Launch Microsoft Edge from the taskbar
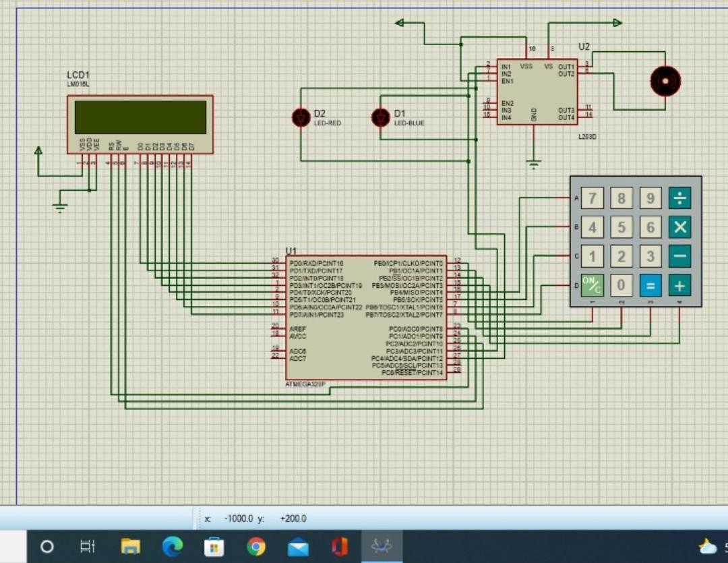Viewport: 728px width, 563px height. click(172, 546)
